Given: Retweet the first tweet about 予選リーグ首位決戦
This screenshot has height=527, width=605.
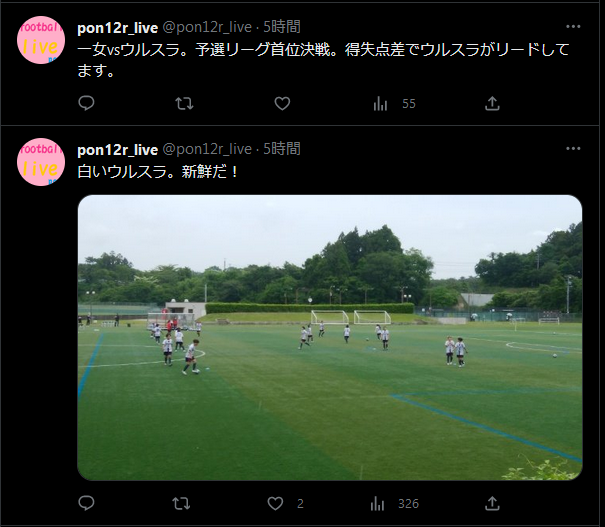Looking at the screenshot, I should [184, 103].
